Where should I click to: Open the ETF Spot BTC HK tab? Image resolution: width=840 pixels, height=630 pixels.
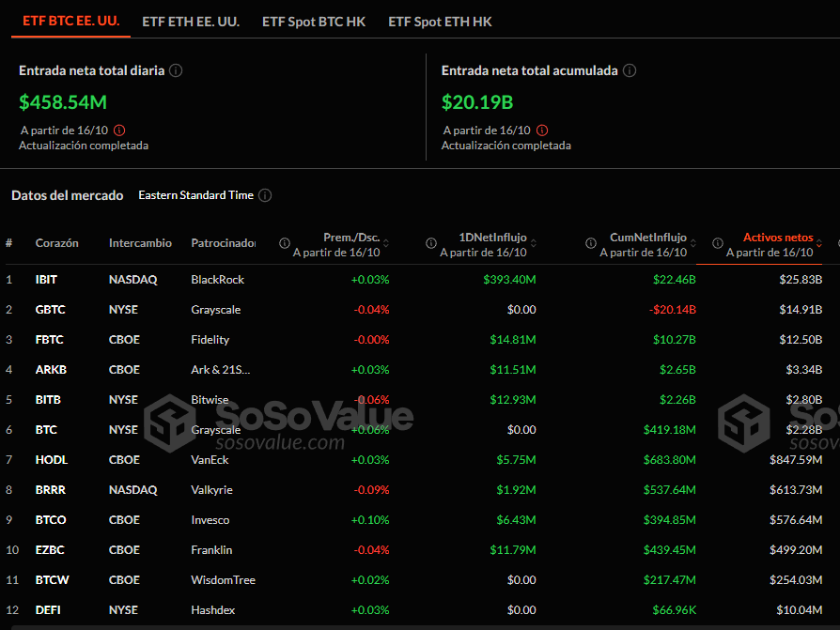click(314, 21)
